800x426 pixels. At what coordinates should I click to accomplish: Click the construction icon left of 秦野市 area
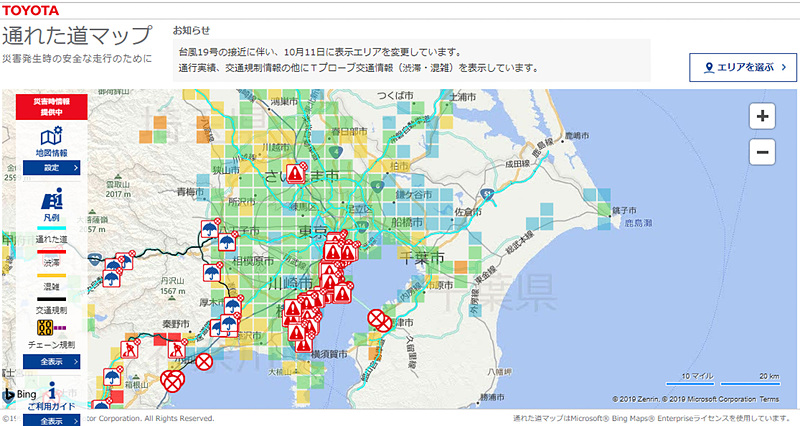129,349
